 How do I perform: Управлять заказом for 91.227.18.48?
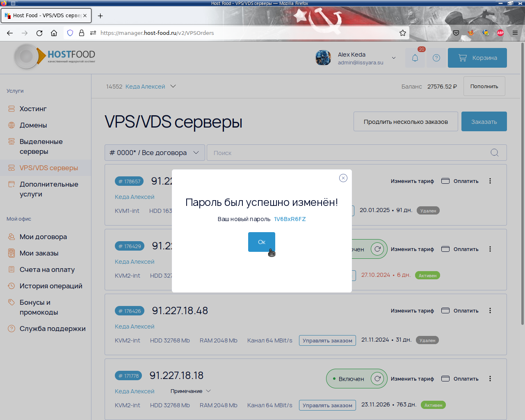click(327, 340)
